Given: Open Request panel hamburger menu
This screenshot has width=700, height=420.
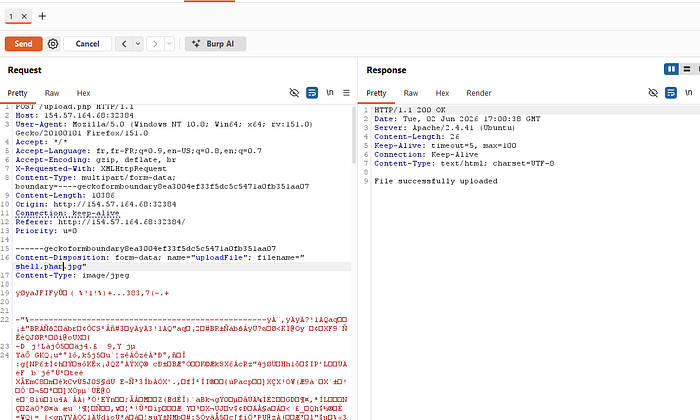Looking at the screenshot, I should click(x=346, y=93).
